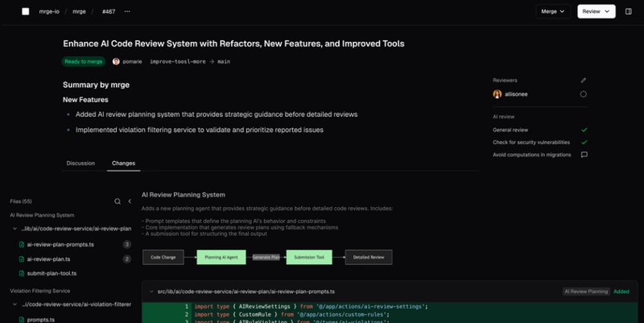The image size is (644, 323).
Task: Open the three-dots menu next to #467
Action: pos(127,12)
